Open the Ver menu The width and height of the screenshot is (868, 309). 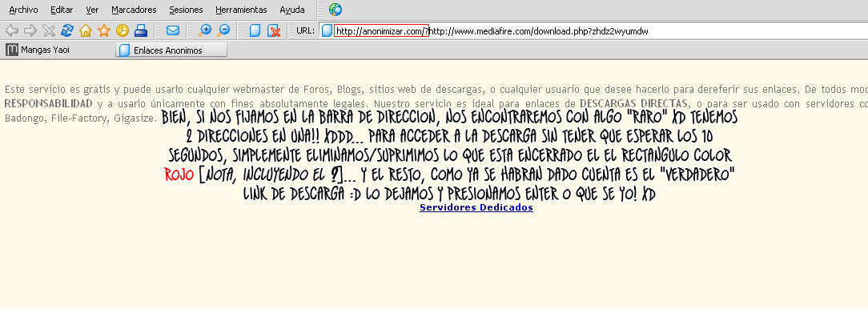click(x=92, y=10)
